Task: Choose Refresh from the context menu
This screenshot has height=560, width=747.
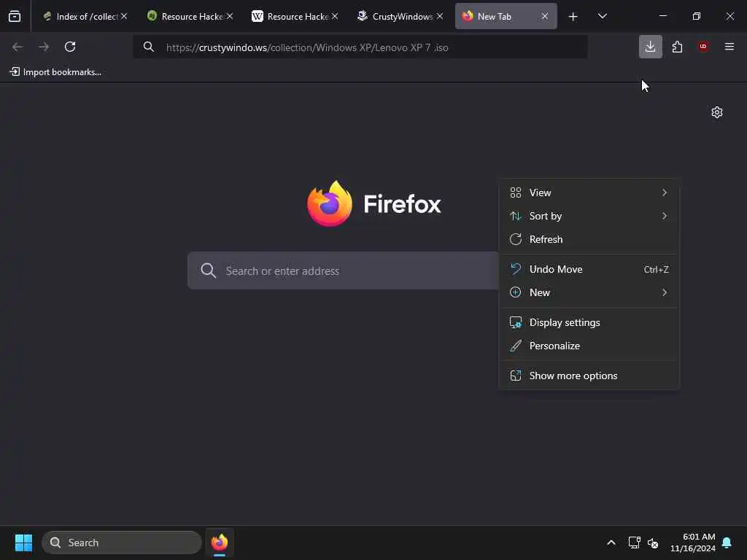Action: (589, 239)
